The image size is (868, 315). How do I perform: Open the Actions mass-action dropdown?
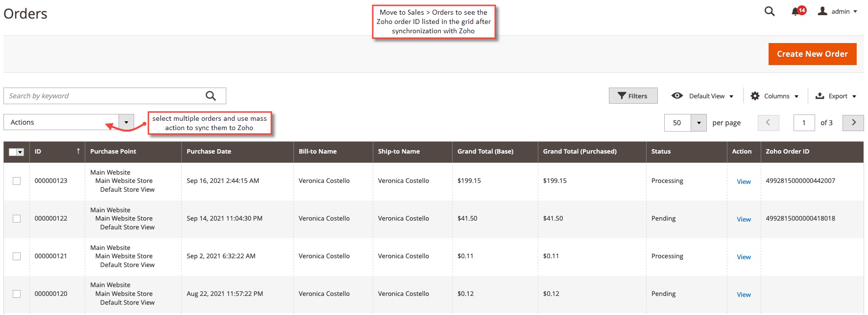pyautogui.click(x=69, y=122)
